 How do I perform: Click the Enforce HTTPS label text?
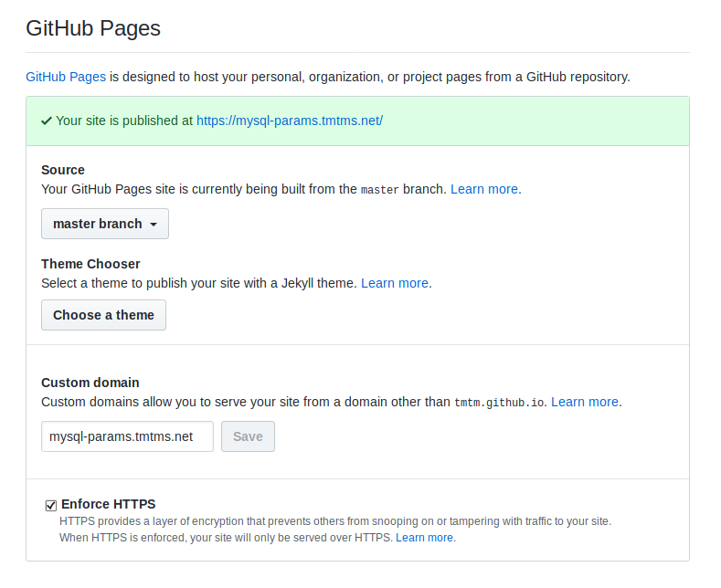(108, 504)
